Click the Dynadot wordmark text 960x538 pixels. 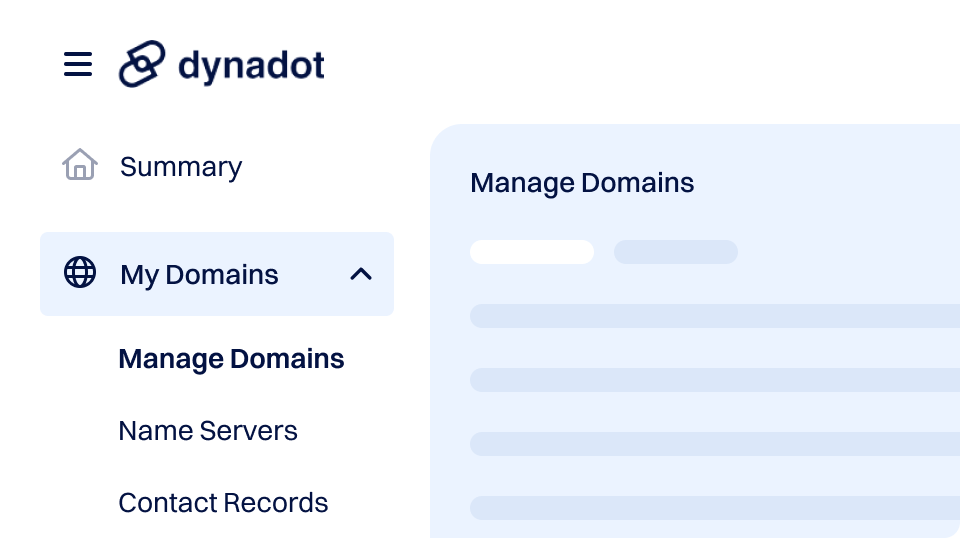click(251, 66)
